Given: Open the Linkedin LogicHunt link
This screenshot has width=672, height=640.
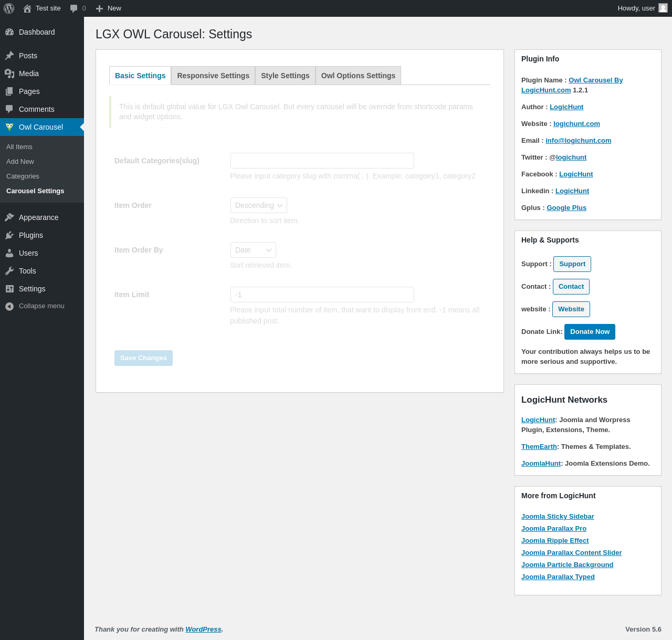Looking at the screenshot, I should [572, 191].
